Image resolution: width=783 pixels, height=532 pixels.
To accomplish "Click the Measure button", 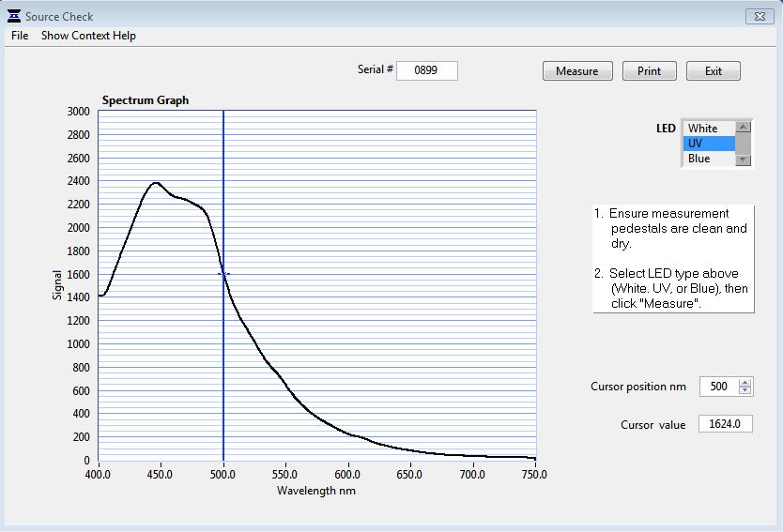I will 576,71.
